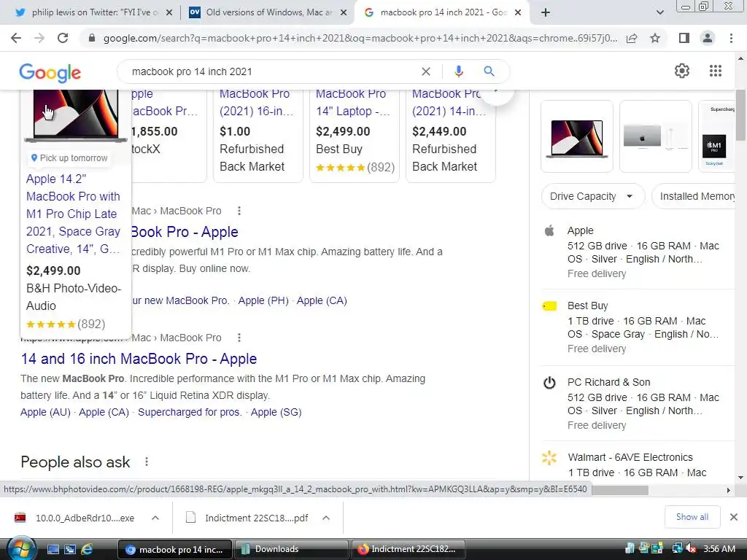Open a new browser tab
Viewport: 747px width, 560px height.
546,12
